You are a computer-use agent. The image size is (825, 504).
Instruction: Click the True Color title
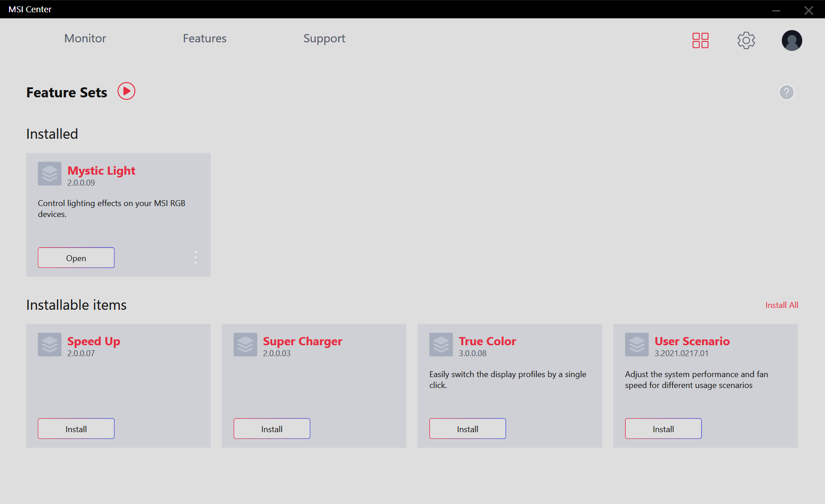[487, 341]
